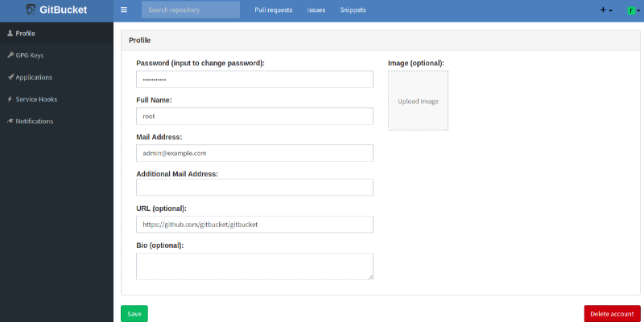
Task: Click the red Delete account button
Action: pos(612,313)
